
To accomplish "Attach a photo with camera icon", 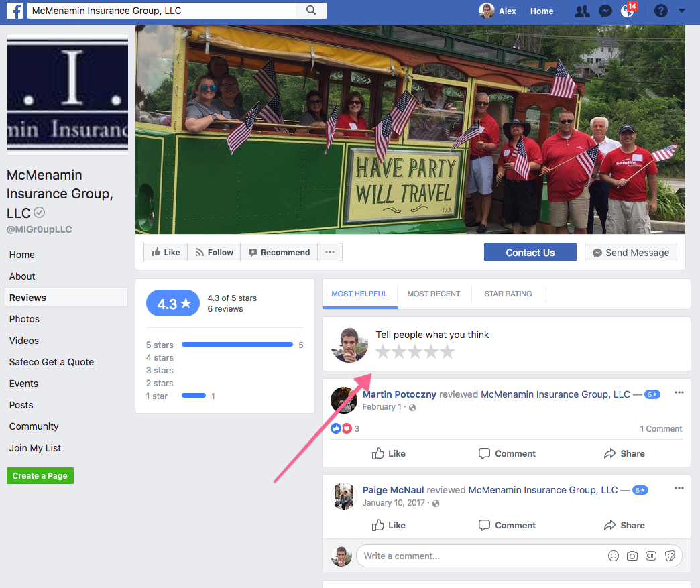I will [x=632, y=556].
